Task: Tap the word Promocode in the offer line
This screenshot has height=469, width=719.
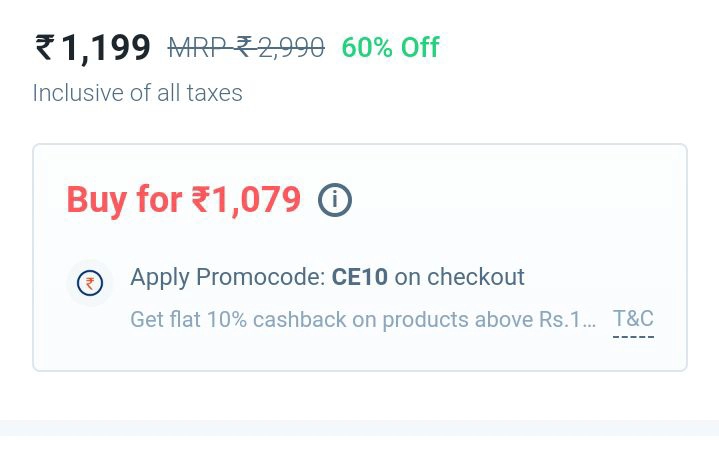Action: pyautogui.click(x=261, y=277)
